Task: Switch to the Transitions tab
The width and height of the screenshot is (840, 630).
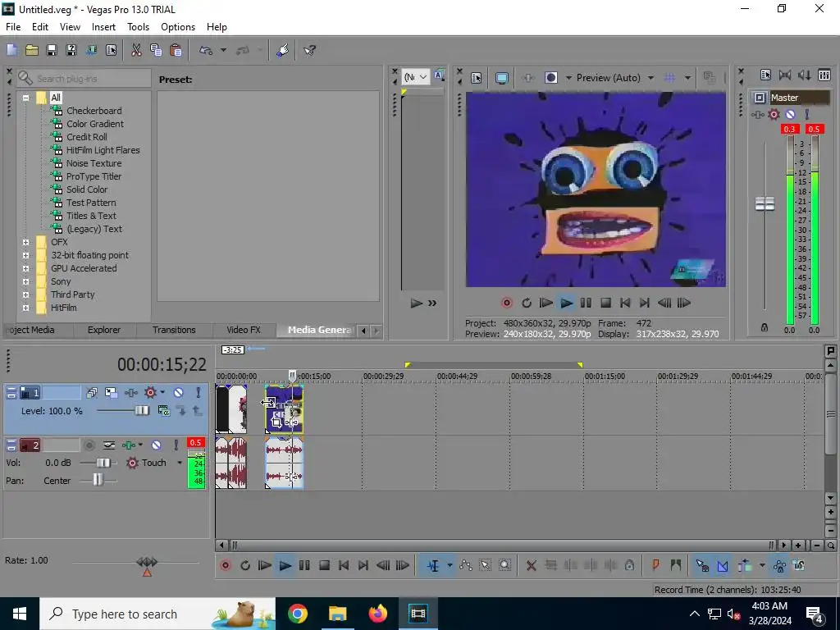Action: click(174, 330)
